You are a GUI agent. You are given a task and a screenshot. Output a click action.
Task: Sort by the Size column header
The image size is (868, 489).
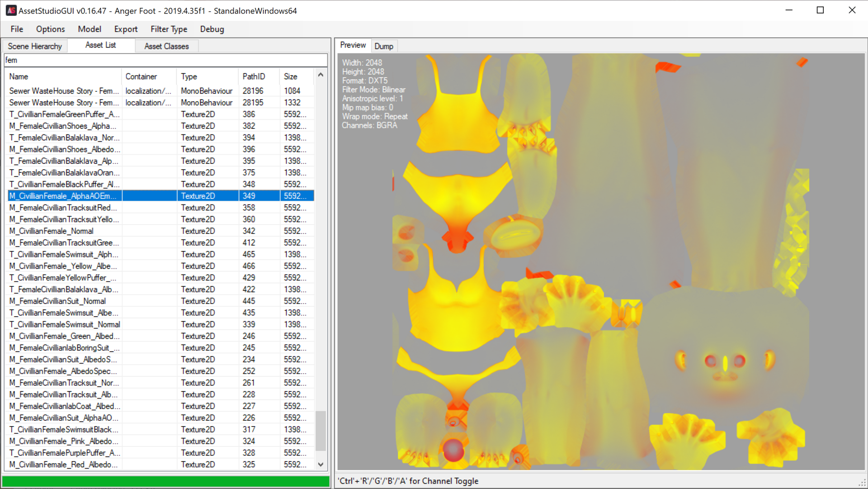(297, 76)
